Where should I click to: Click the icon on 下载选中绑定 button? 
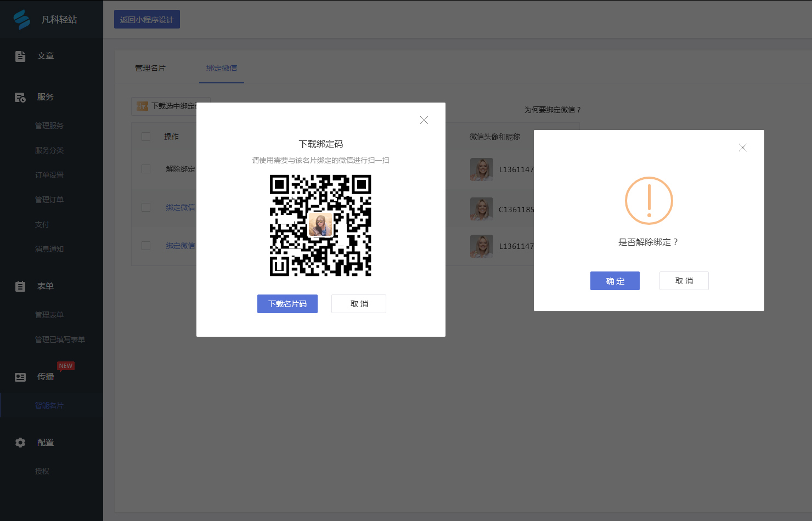[x=143, y=106]
